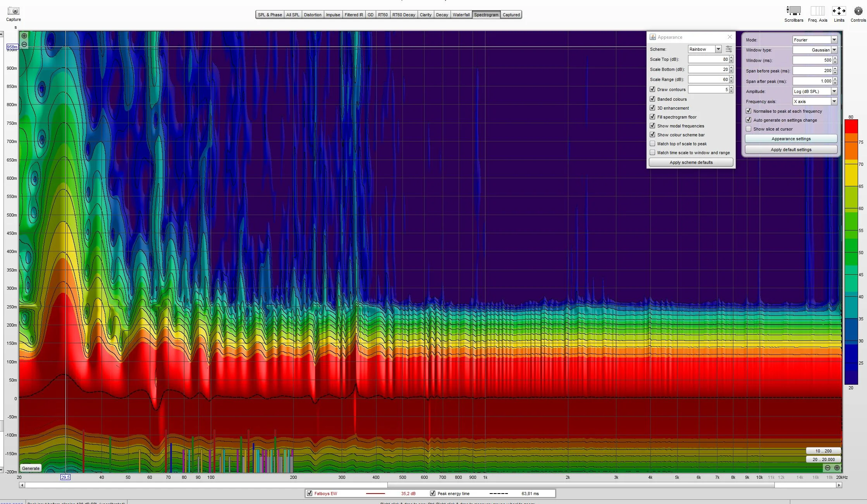The image size is (867, 504).
Task: Increase Window (ms) value with spinner
Action: (835, 58)
